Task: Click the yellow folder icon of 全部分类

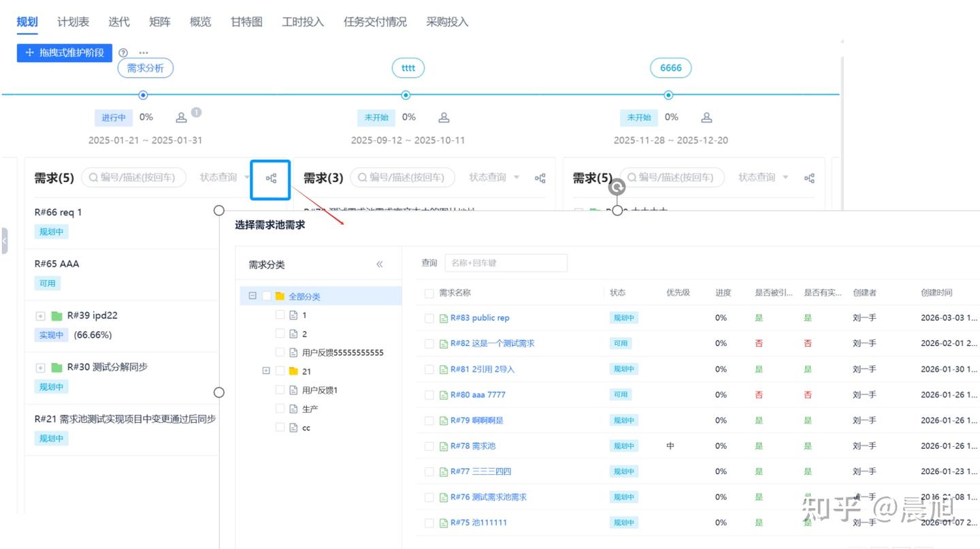Action: pos(280,296)
